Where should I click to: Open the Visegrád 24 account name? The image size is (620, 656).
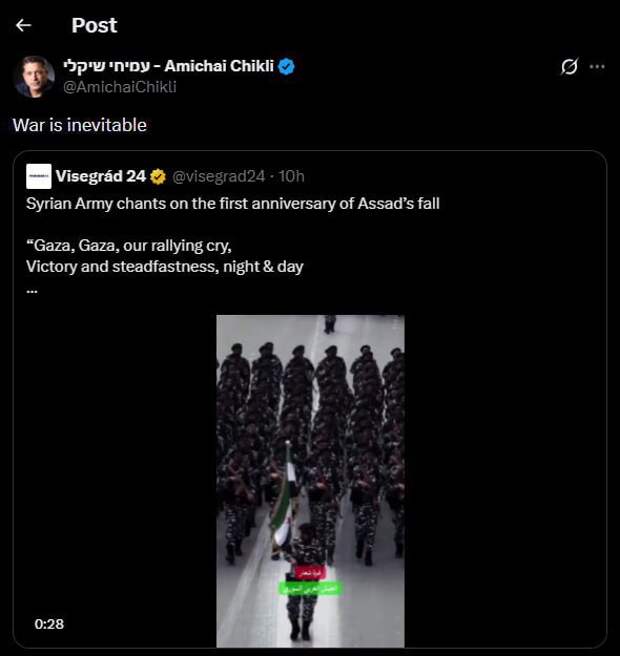[100, 177]
